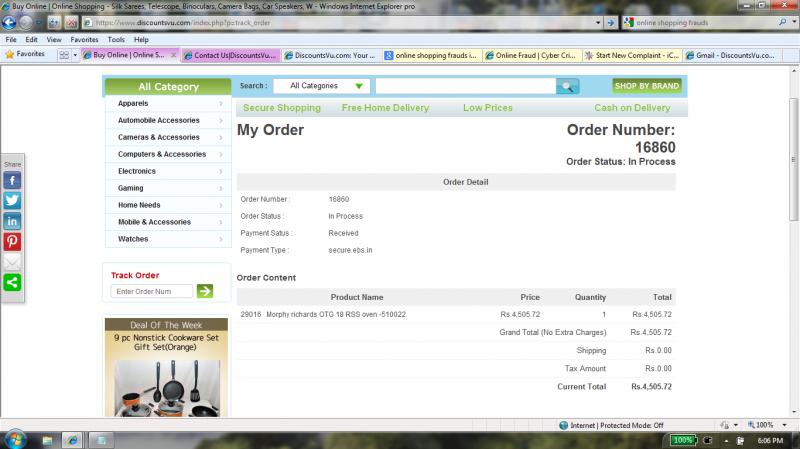Click the SHOP BY BRAND button
The height and width of the screenshot is (449, 800).
(646, 86)
